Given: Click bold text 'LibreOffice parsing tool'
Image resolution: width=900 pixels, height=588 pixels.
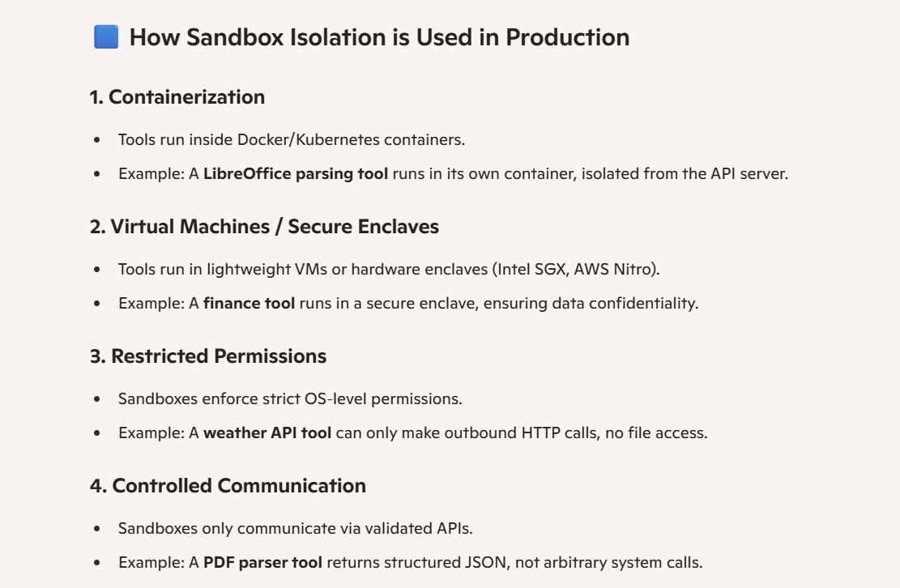Looking at the screenshot, I should (x=296, y=174).
